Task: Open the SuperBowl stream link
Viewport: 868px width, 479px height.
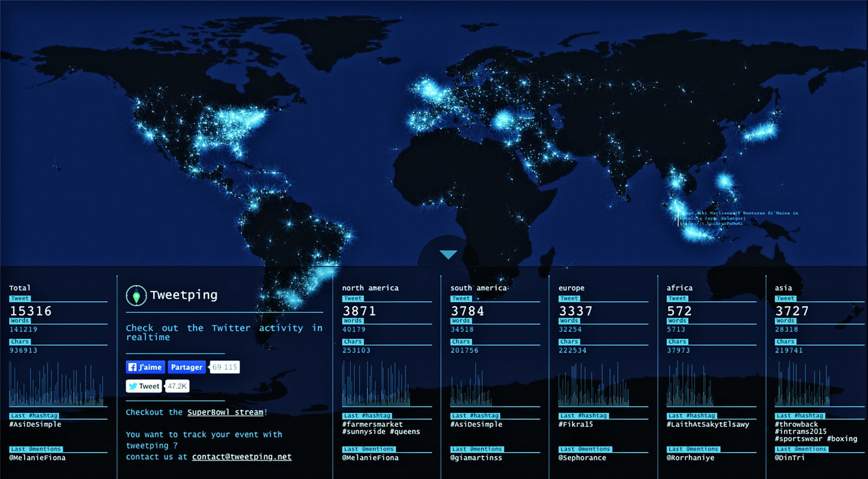Action: click(225, 412)
